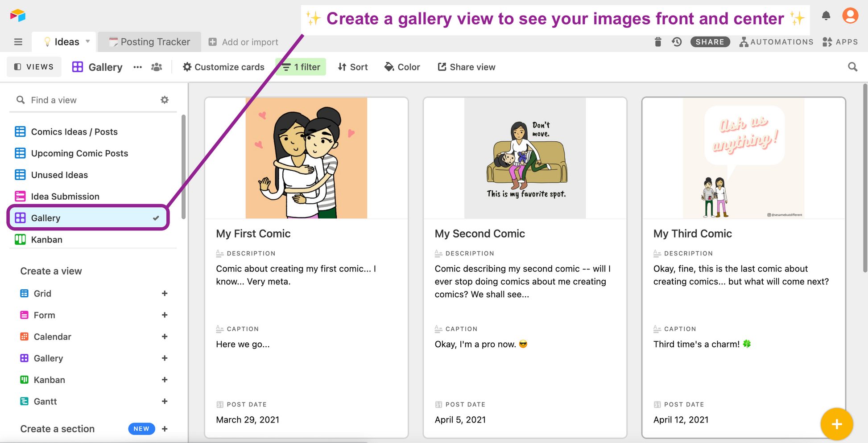Click the notifications bell icon
The width and height of the screenshot is (868, 443).
[826, 16]
